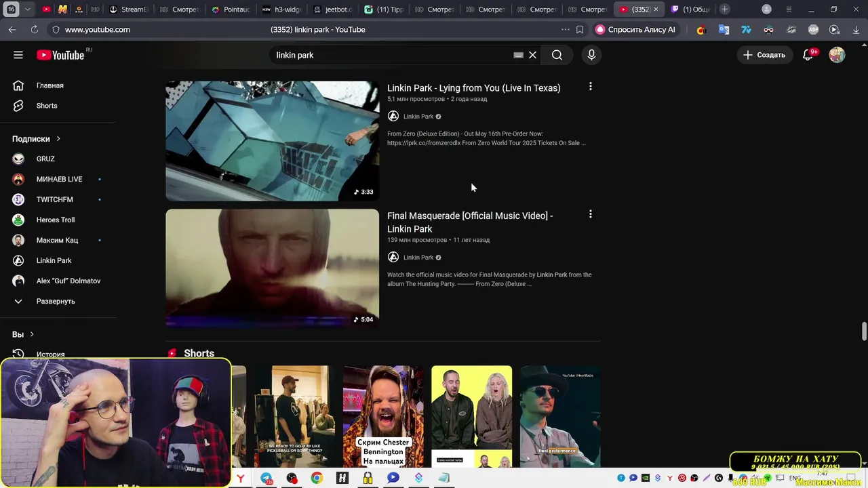Open new tab with the plus button
Screen dimensions: 868x488
(x=725, y=9)
